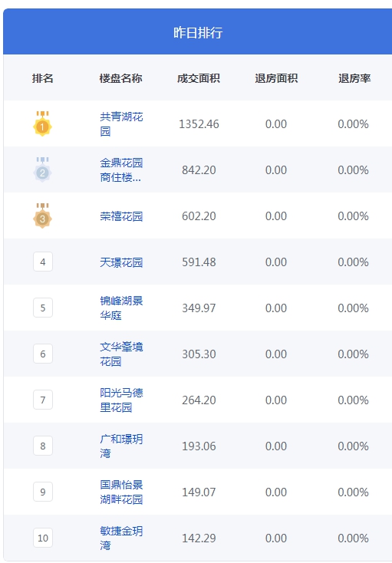Click the gold rank 1 medal icon
The height and width of the screenshot is (563, 392).
pyautogui.click(x=42, y=123)
